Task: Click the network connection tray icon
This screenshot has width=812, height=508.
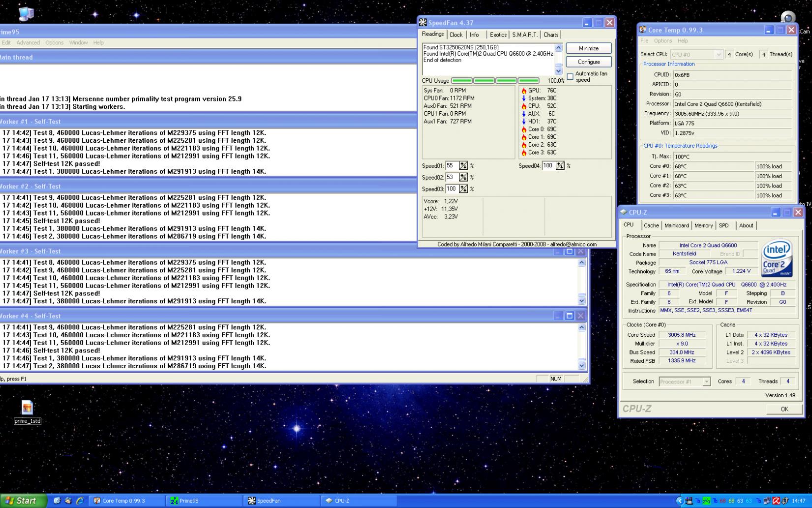Action: [767, 501]
